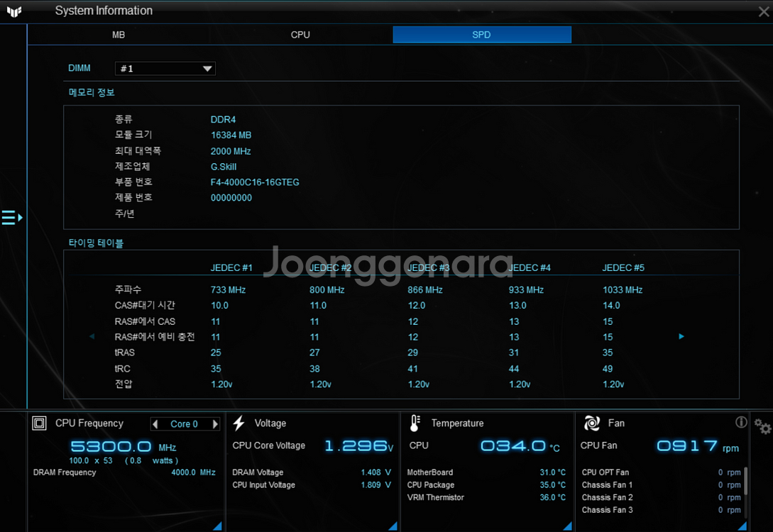The image size is (773, 532).
Task: Open the left sidebar menu icon
Action: click(11, 218)
